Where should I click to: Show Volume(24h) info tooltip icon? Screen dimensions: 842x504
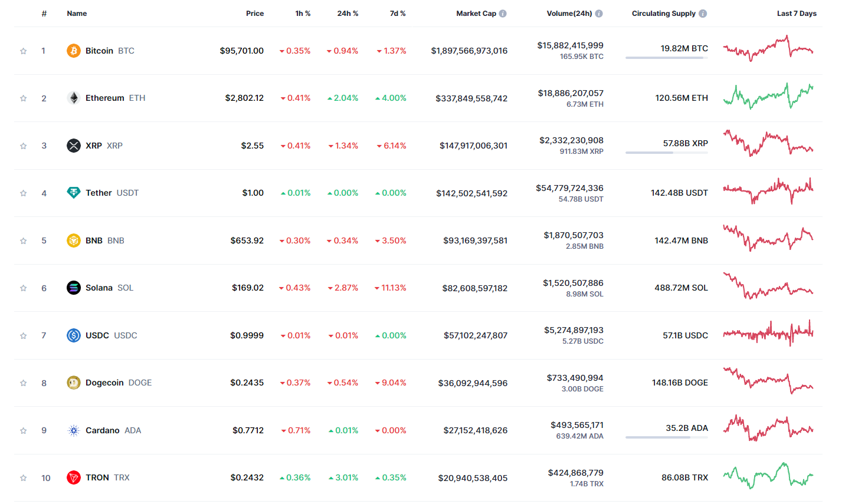[599, 14]
